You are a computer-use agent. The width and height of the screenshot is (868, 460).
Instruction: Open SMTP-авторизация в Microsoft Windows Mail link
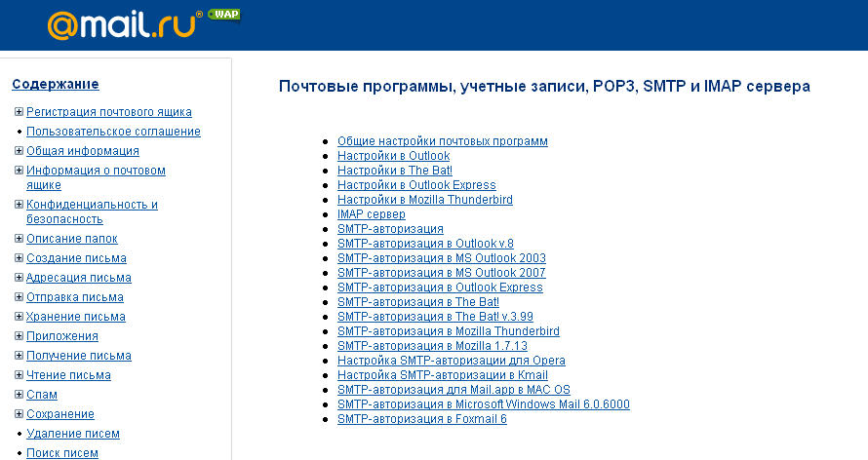[484, 404]
